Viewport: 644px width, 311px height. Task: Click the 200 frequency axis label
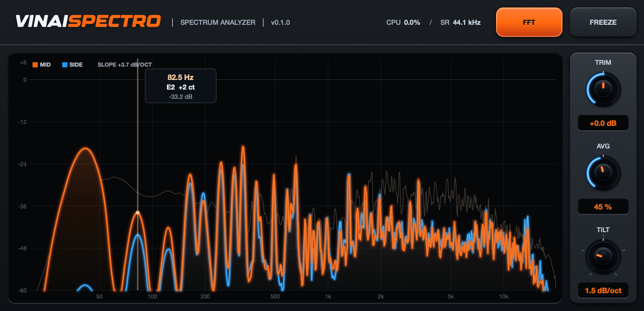click(205, 297)
